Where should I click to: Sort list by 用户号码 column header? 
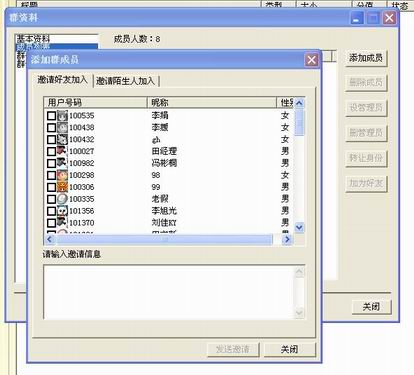pyautogui.click(x=95, y=103)
